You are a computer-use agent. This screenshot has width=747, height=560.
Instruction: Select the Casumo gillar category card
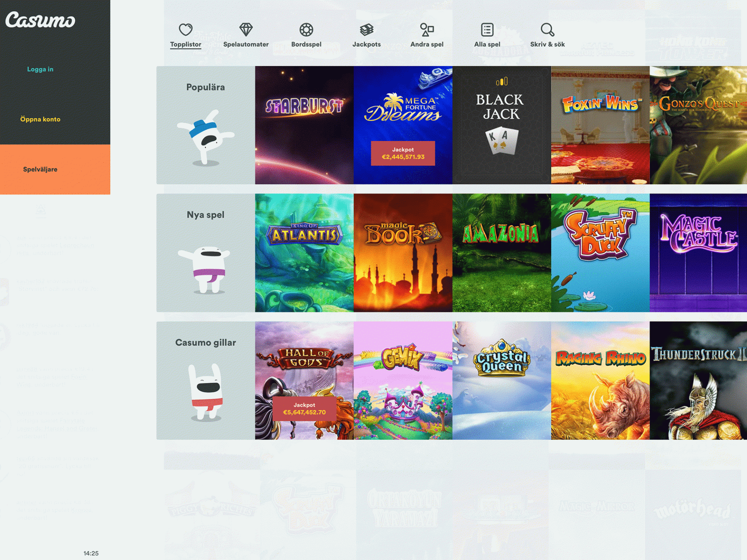click(x=206, y=380)
